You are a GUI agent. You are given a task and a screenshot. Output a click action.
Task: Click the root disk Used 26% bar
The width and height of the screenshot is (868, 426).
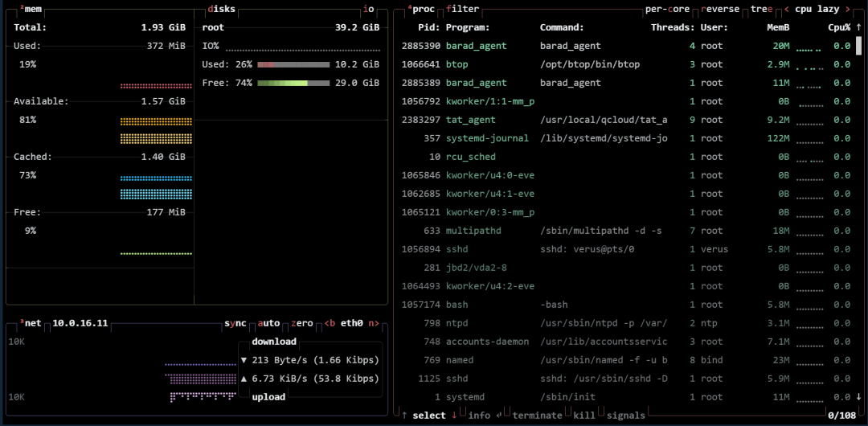pyautogui.click(x=293, y=64)
